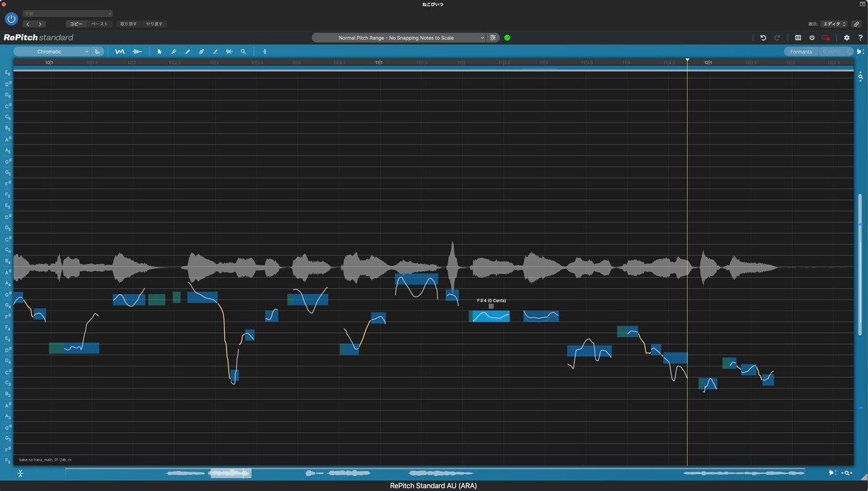Select the note split tool
The width and height of the screenshot is (868, 491).
tap(229, 51)
